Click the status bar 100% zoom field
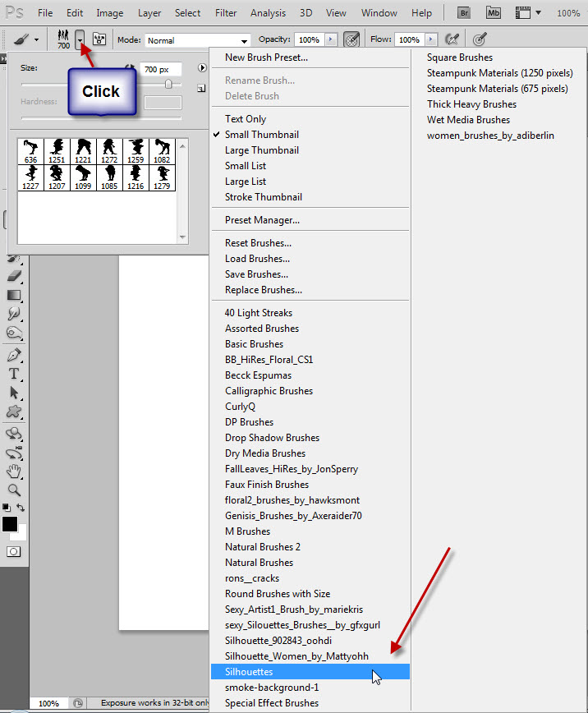Screen dimensions: 588x713 pos(48,703)
